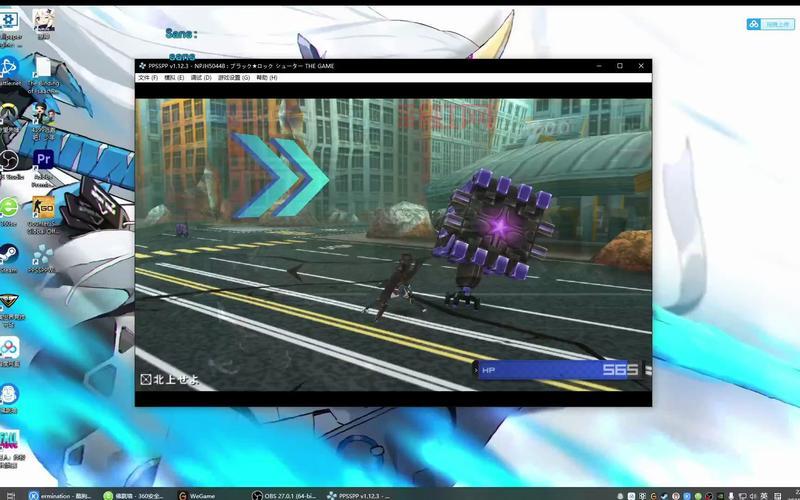Viewport: 800px width, 500px height.
Task: Click the blue HP gauge bar in the game
Action: click(x=558, y=370)
